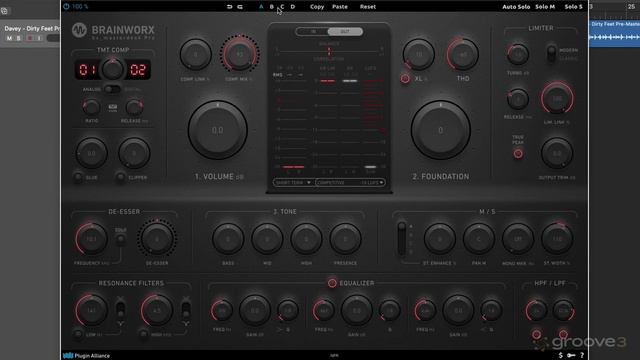This screenshot has width=640, height=360.
Task: Open the dollar sign license icon
Action: point(560,356)
